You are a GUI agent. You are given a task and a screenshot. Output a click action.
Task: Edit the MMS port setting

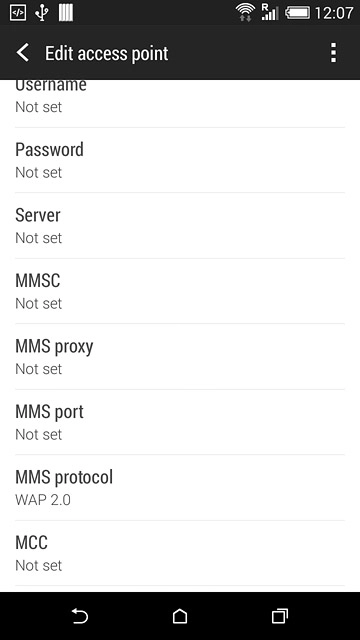pyautogui.click(x=180, y=422)
